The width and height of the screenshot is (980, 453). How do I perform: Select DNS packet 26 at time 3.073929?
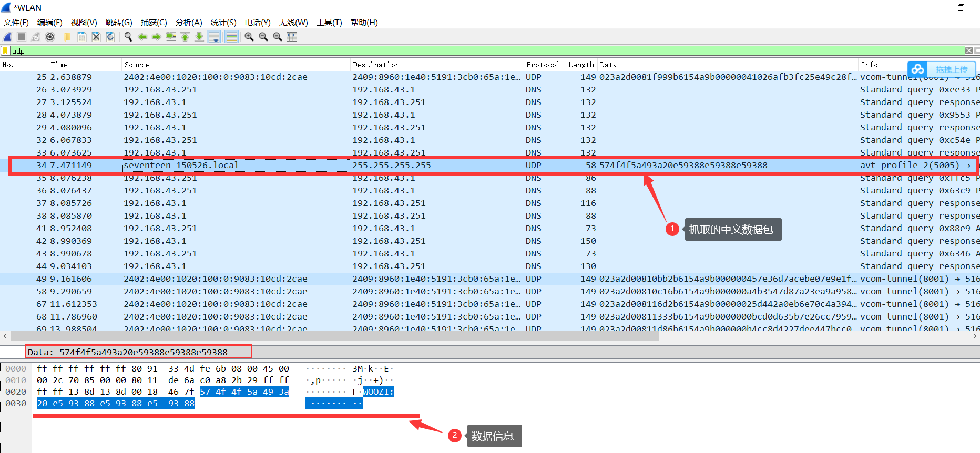(x=490, y=90)
